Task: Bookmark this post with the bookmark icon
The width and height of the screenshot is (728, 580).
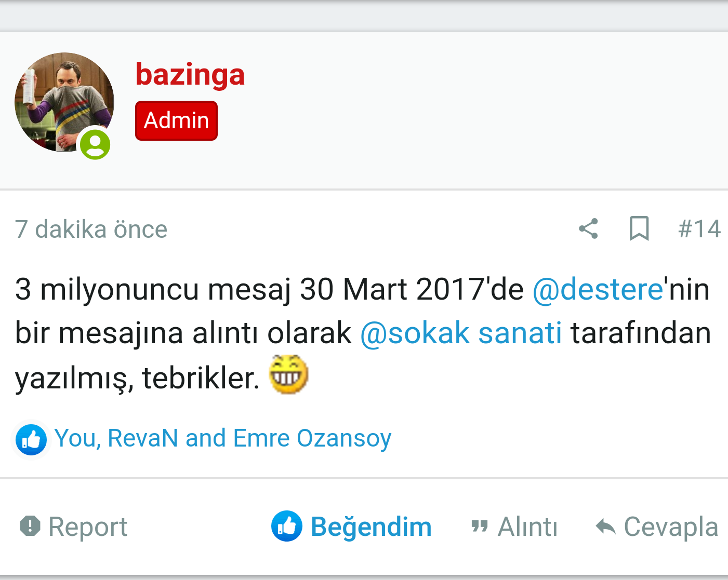Action: [639, 229]
